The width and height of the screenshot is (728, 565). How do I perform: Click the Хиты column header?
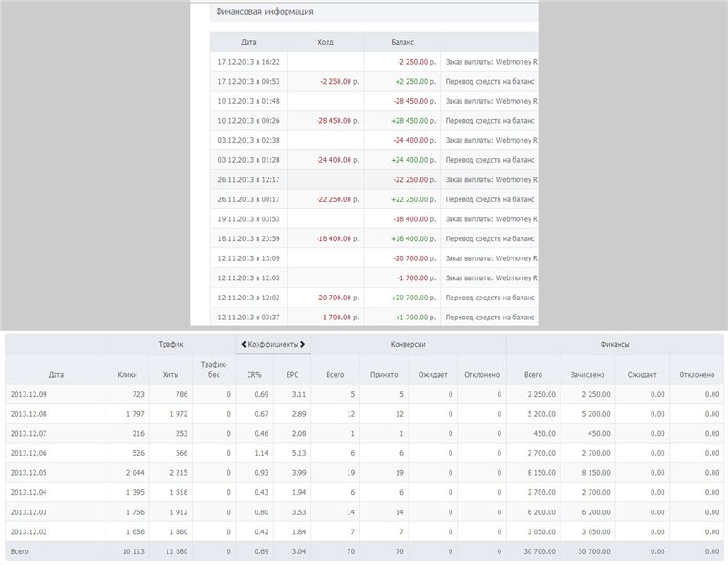(x=170, y=373)
